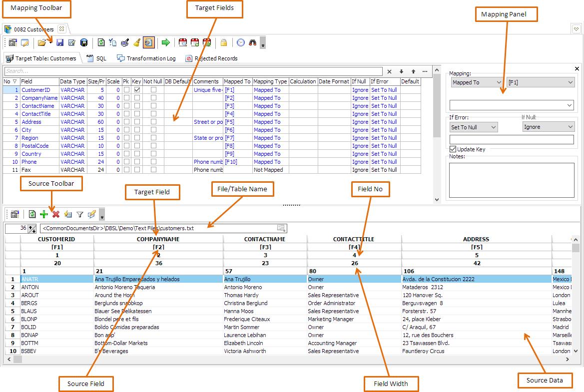Image resolution: width=584 pixels, height=392 pixels.
Task: Click the checklist document icon in mapping toolbar
Action: click(113, 43)
